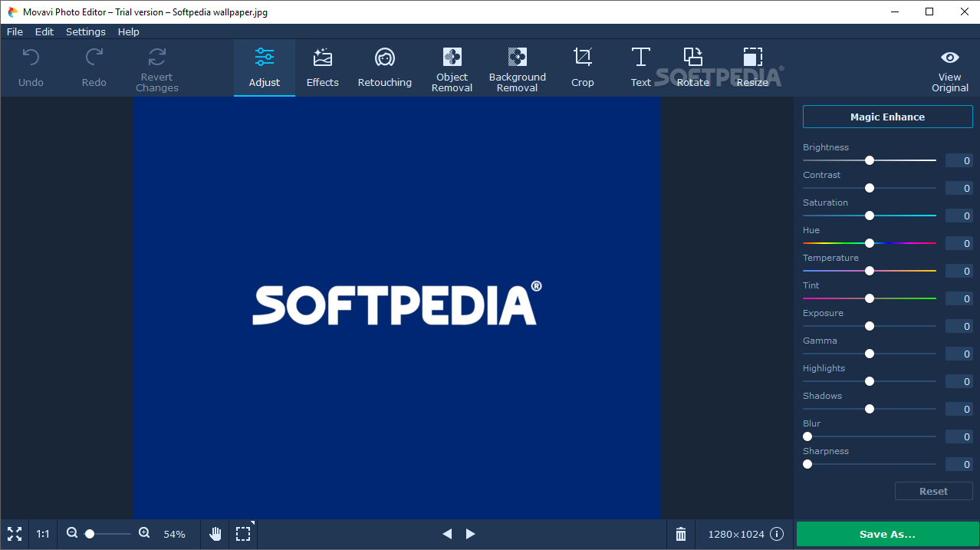Click the Undo arrow

tap(31, 57)
